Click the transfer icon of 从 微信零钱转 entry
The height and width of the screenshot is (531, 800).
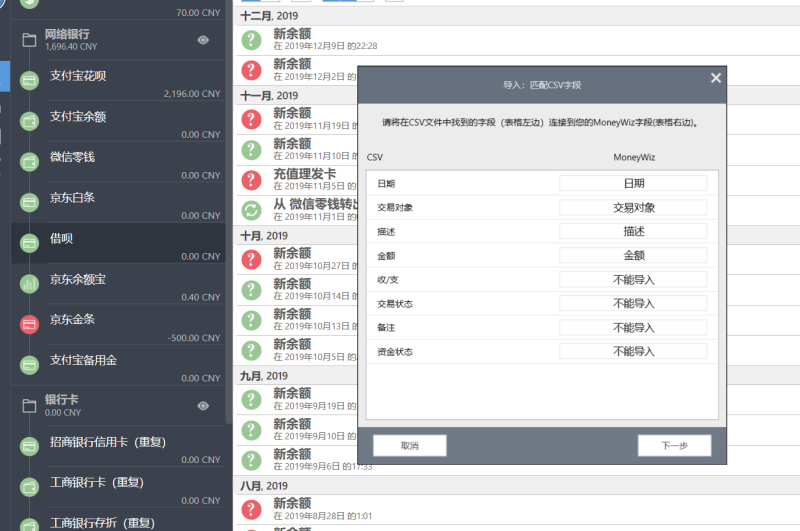pos(251,210)
